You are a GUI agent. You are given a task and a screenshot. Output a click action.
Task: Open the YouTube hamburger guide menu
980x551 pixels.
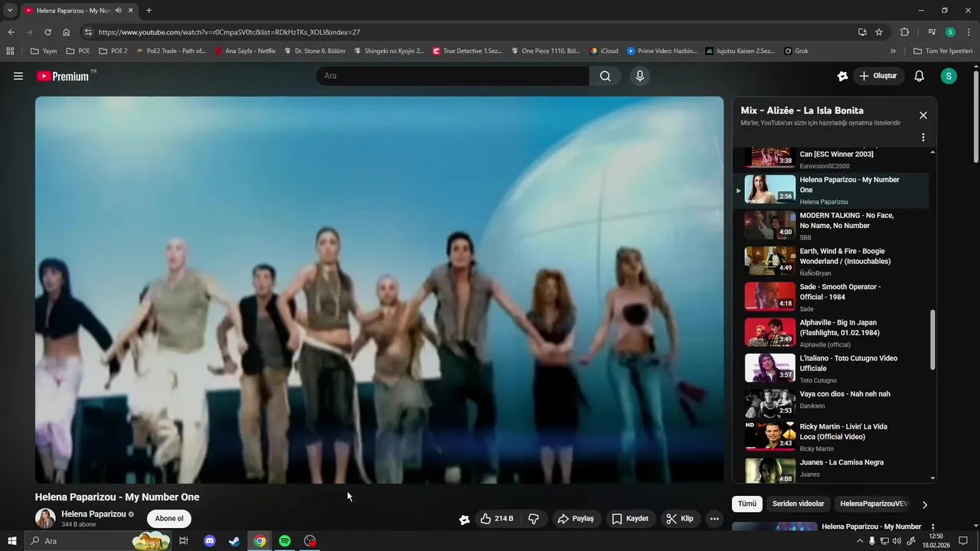(18, 76)
